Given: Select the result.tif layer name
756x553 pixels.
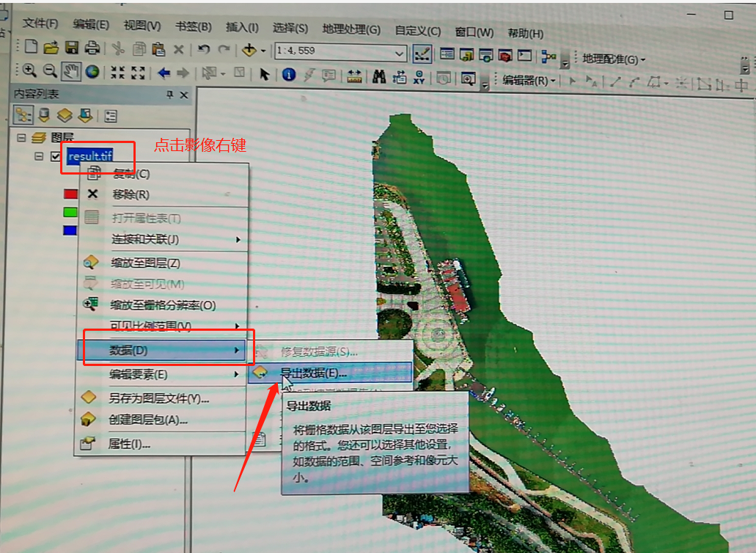Looking at the screenshot, I should click(x=90, y=156).
